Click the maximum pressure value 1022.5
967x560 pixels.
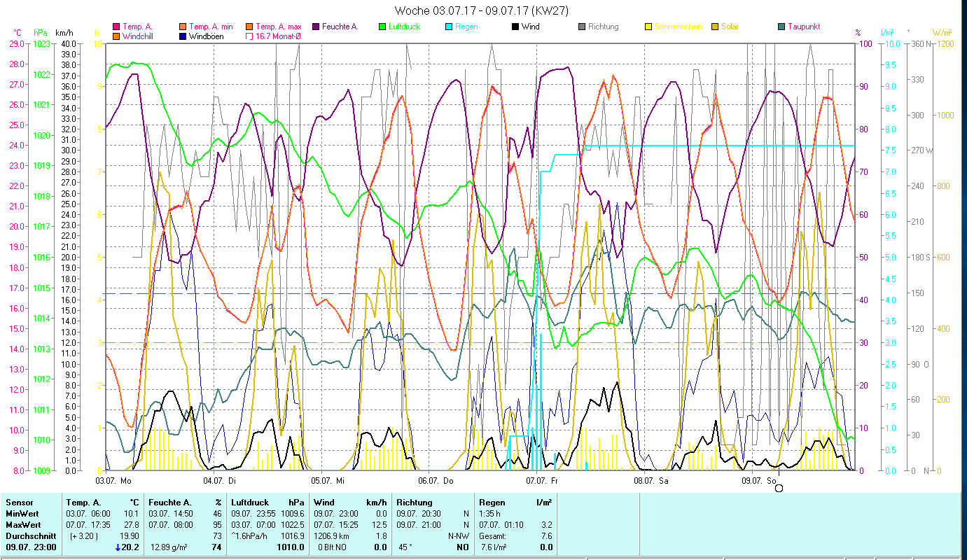(292, 524)
